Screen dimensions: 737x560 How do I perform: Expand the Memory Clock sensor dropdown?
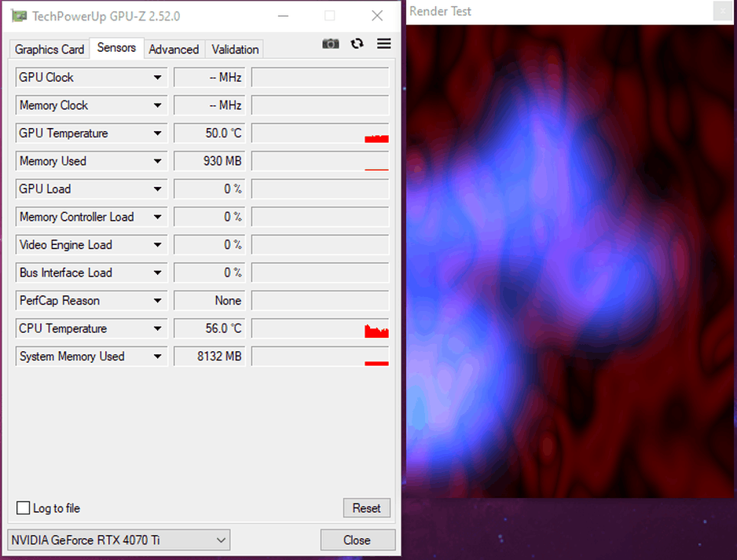pos(157,105)
